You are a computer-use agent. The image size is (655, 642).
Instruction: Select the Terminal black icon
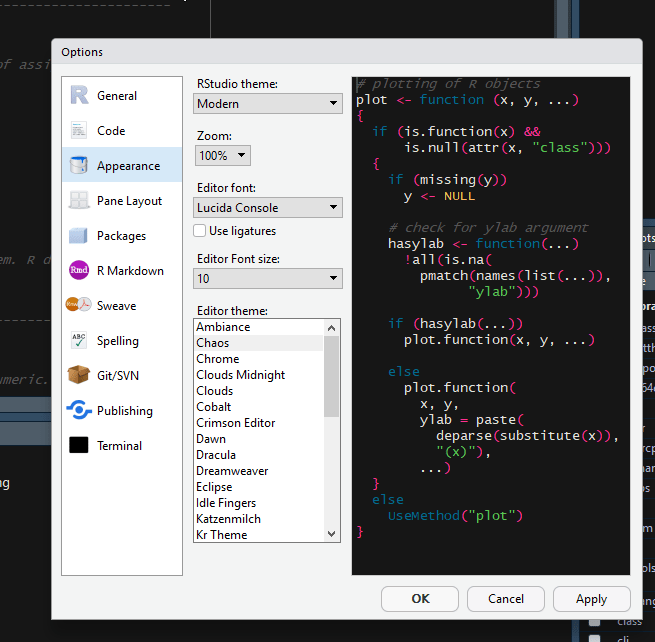click(x=79, y=446)
